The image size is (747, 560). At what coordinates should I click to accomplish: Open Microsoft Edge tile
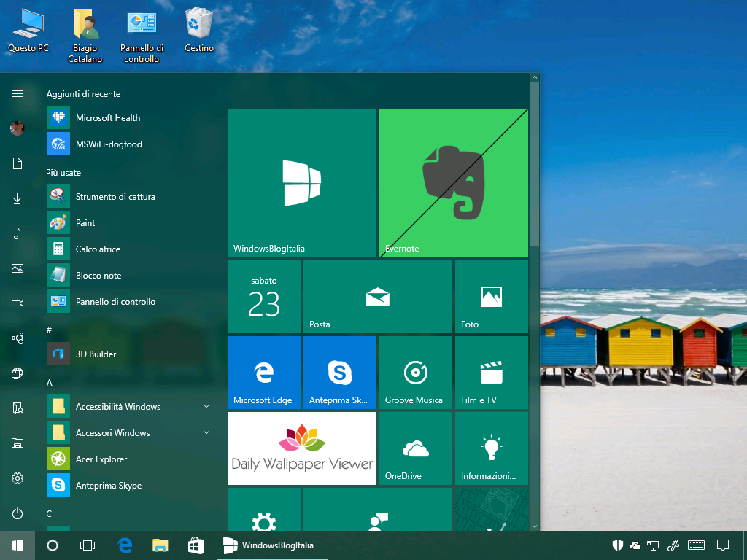[264, 373]
